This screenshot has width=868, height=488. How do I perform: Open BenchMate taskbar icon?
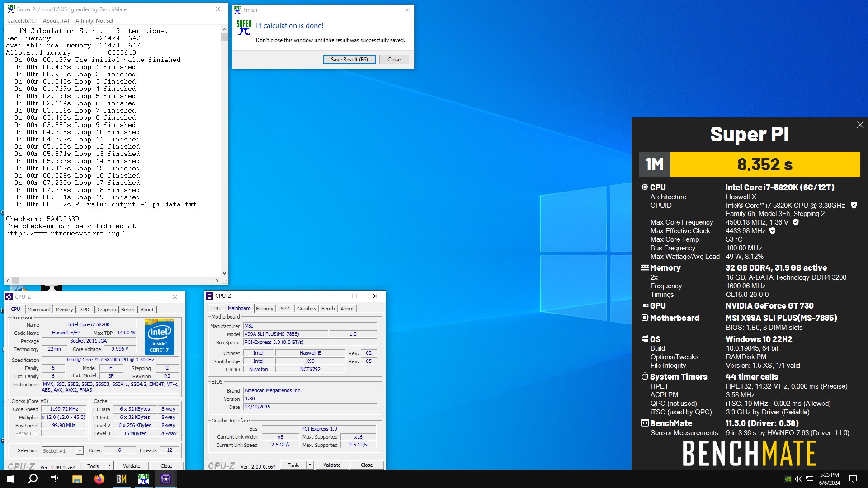click(121, 479)
